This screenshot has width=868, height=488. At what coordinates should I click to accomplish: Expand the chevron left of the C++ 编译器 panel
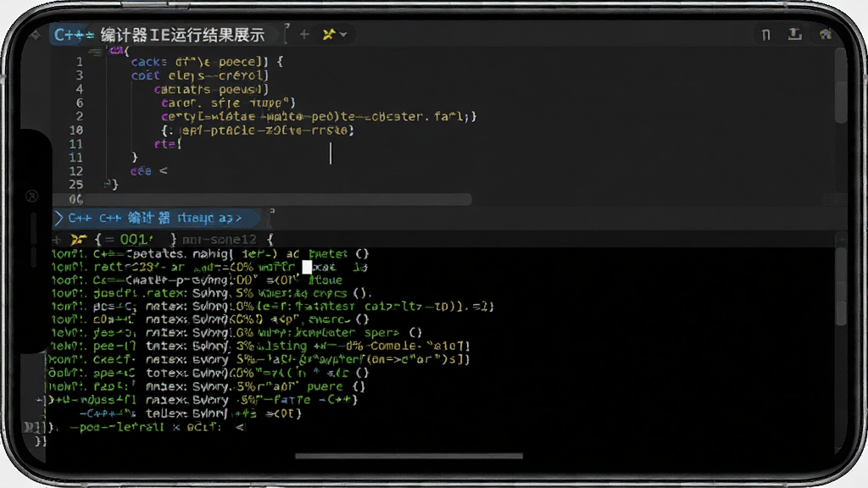point(58,218)
